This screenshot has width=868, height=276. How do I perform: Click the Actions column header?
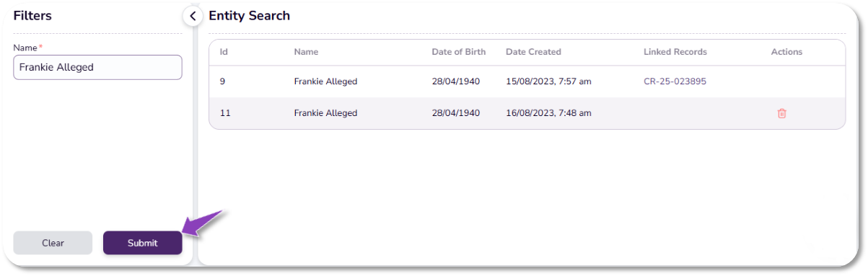[x=786, y=52]
